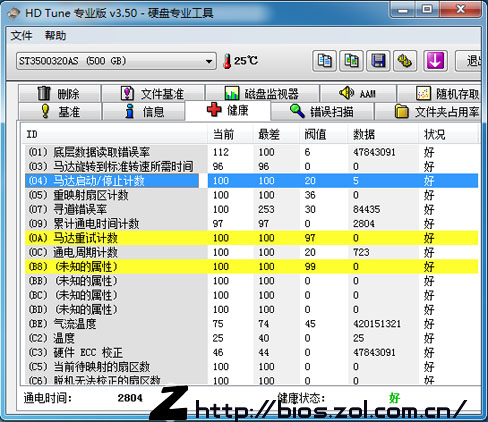The width and height of the screenshot is (488, 422).
Task: Select row (BB) unknown attribute
Action: pos(251,281)
